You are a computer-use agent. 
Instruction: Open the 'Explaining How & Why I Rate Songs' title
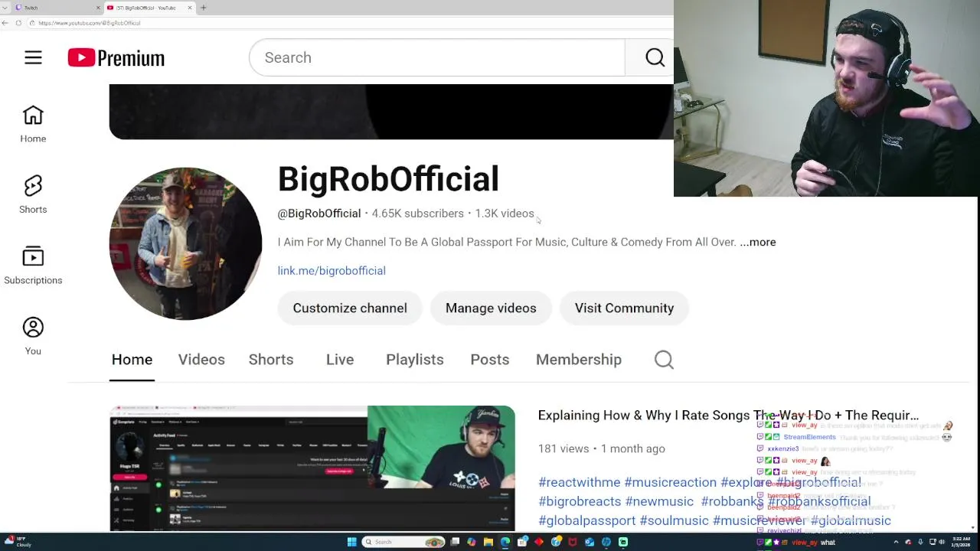pyautogui.click(x=728, y=415)
